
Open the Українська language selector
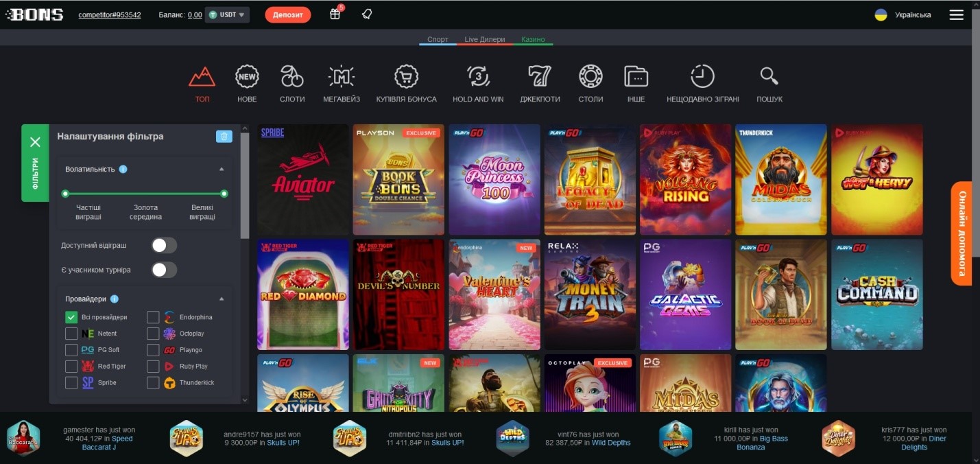tap(913, 15)
